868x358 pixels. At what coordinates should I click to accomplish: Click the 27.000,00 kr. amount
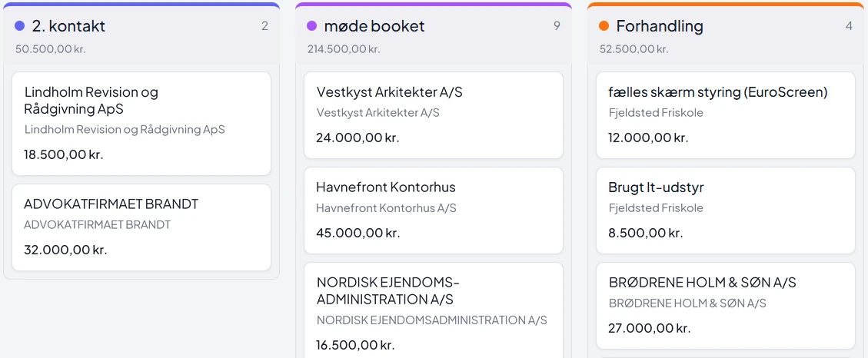point(650,327)
